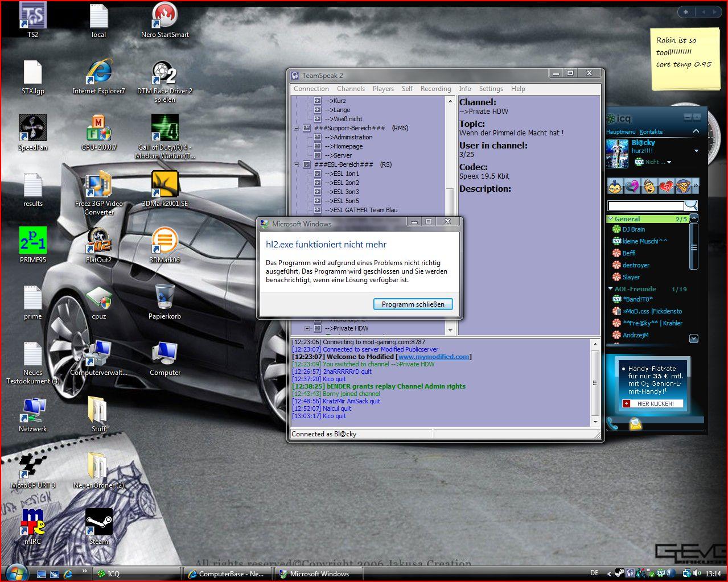Click monkey emoticon in ICQ panel

click(x=683, y=186)
